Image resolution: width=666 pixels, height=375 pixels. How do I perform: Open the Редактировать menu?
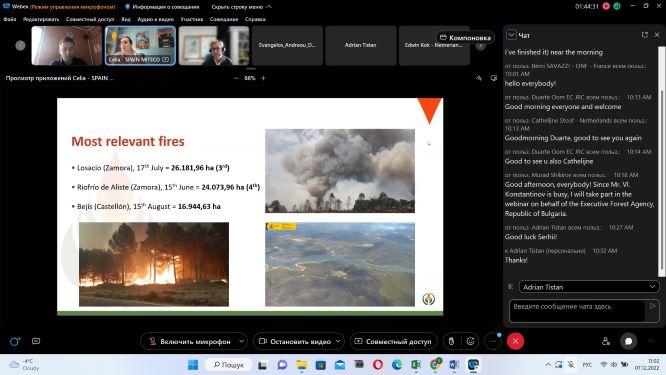click(x=41, y=19)
